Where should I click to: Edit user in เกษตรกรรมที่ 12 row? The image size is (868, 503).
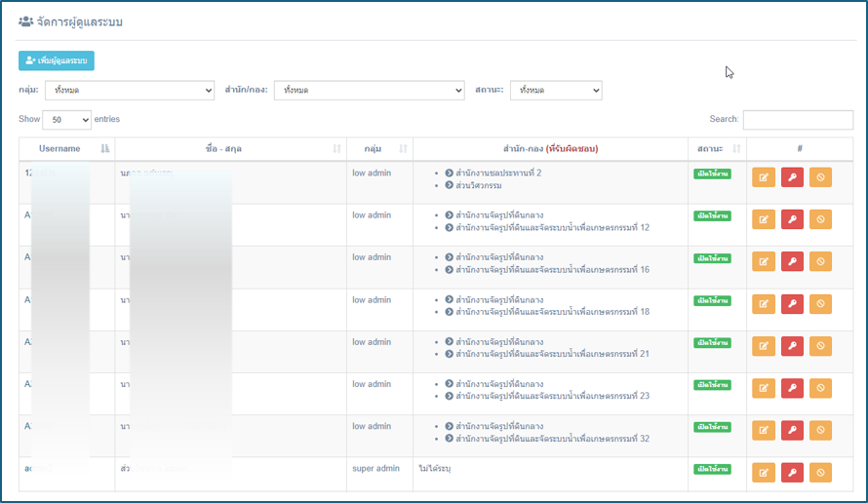tap(764, 219)
